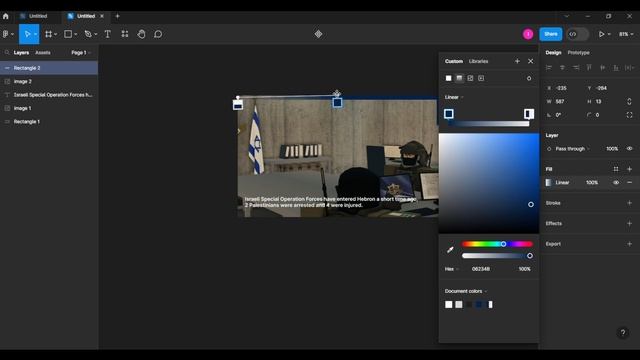The height and width of the screenshot is (360, 640).
Task: Select the Text tool
Action: tap(108, 34)
